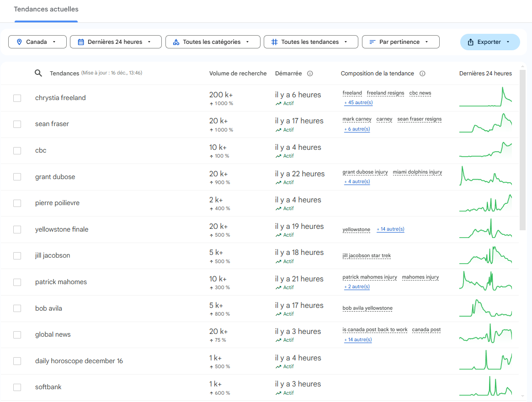Click info icon beside Composition de la tendance

(x=422, y=74)
